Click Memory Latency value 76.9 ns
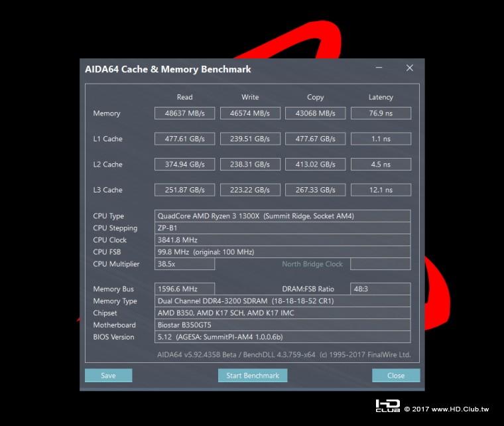The height and width of the screenshot is (426, 504). click(381, 113)
